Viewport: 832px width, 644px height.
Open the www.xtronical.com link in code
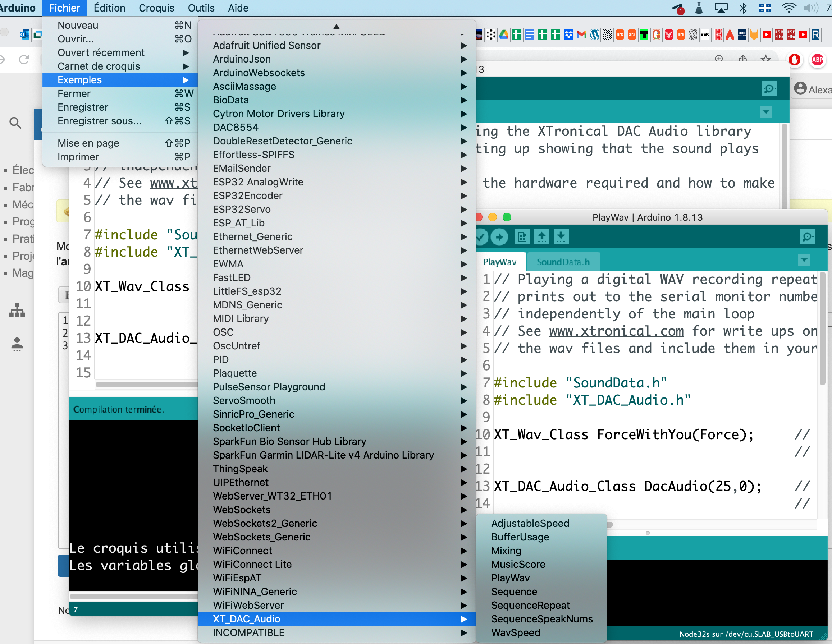coord(616,331)
